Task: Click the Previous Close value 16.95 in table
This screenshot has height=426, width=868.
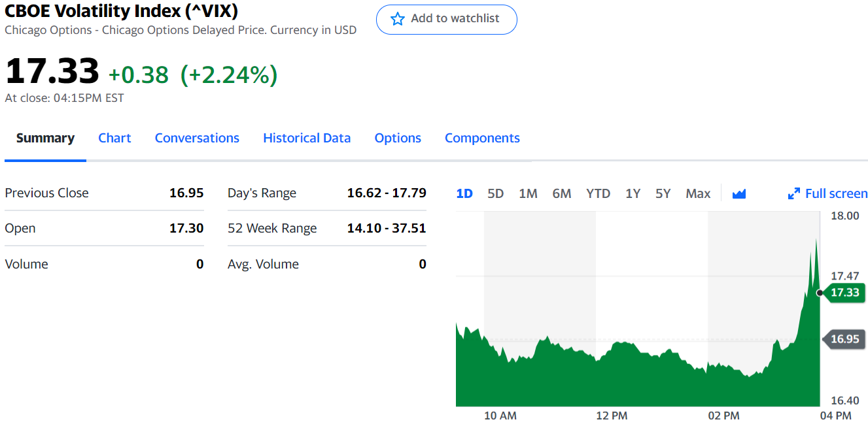Action: click(186, 193)
